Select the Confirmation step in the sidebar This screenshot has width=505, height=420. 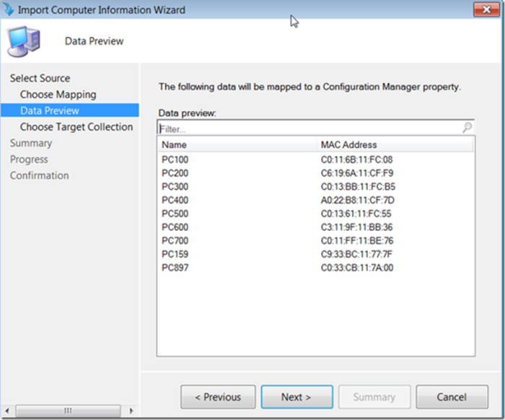39,175
